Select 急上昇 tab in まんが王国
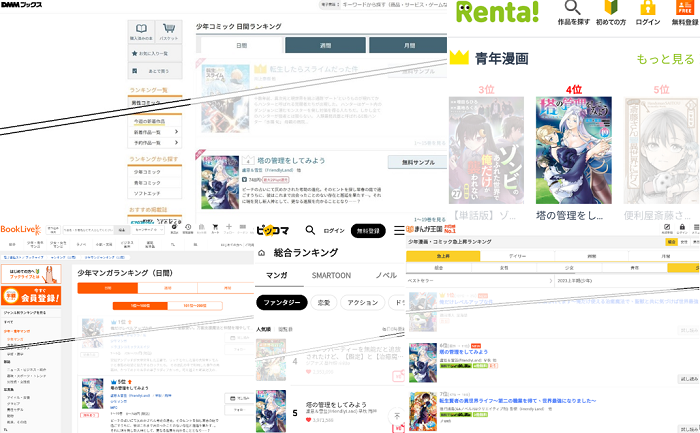 [443, 256]
